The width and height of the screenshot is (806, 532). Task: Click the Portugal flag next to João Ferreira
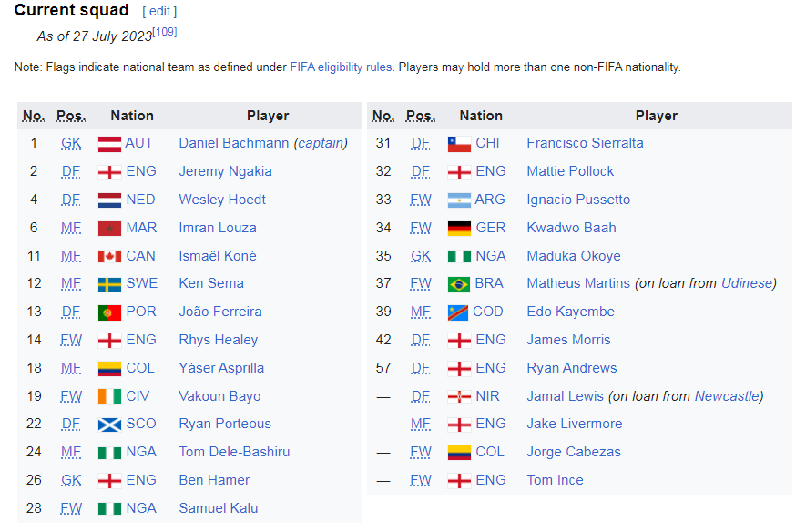[x=109, y=312]
